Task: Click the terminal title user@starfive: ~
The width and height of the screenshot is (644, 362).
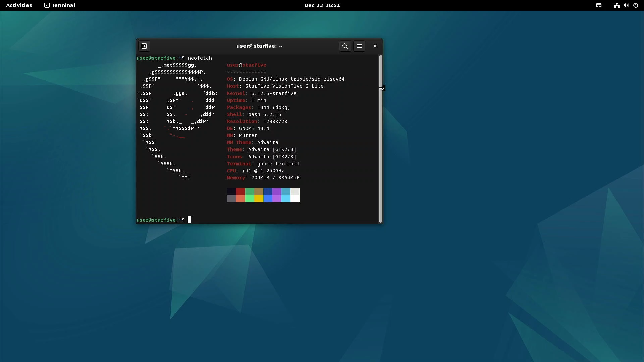Action: 259,46
